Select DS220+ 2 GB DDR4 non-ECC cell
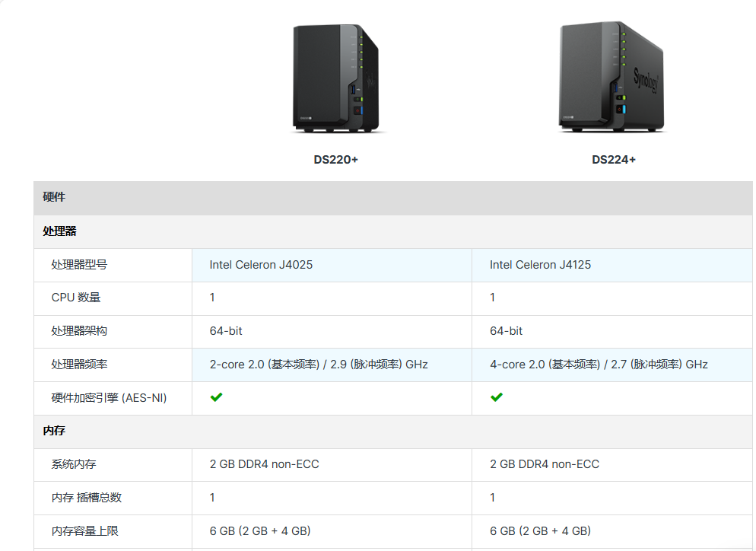This screenshot has width=756, height=551. point(332,465)
